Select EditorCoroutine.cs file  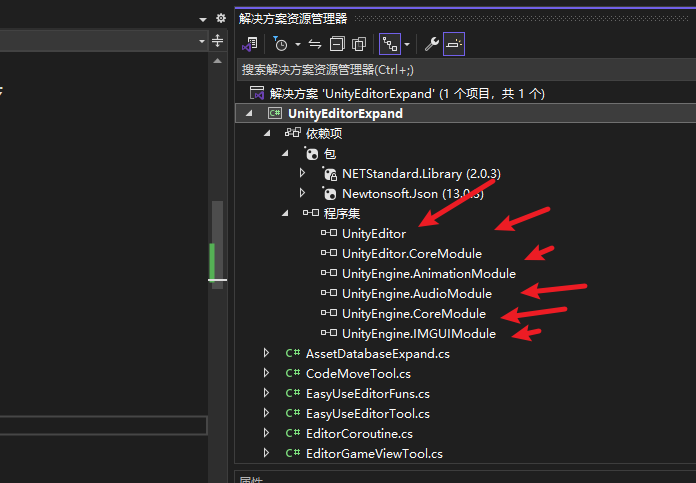[360, 434]
